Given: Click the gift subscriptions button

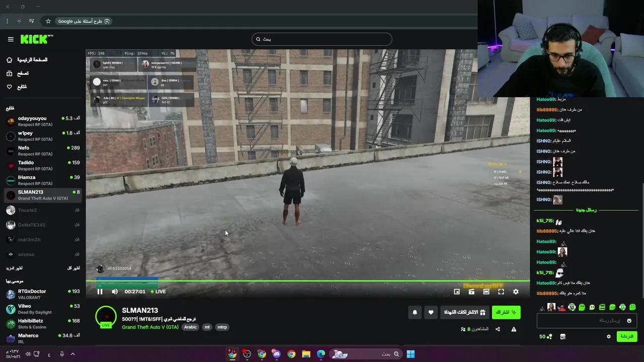Looking at the screenshot, I should (x=464, y=312).
